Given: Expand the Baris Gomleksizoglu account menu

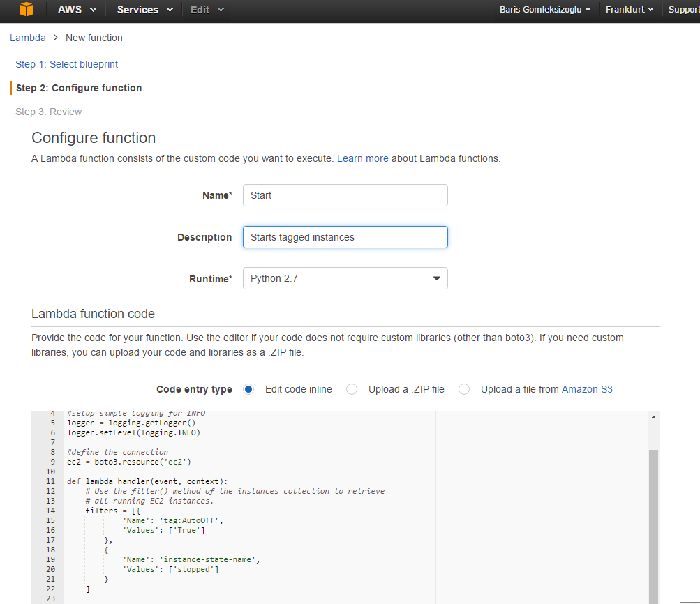Looking at the screenshot, I should click(x=545, y=10).
